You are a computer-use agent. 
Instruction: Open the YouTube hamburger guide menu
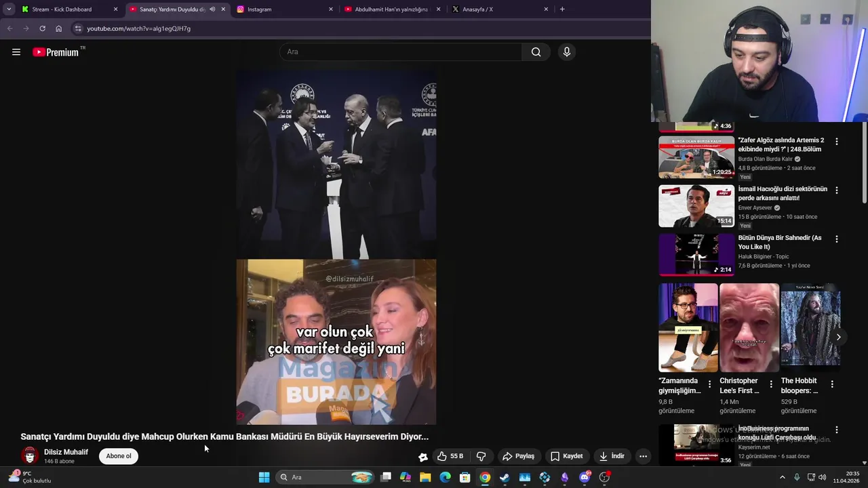coord(16,52)
